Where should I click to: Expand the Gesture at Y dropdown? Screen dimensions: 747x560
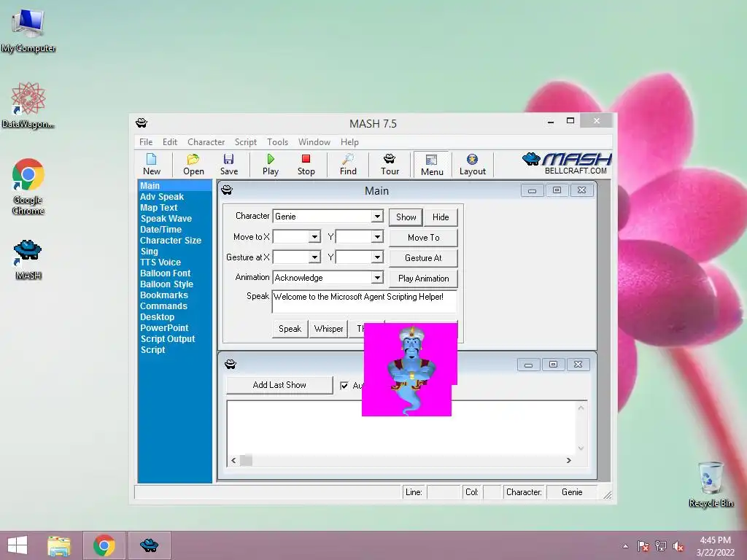point(377,257)
